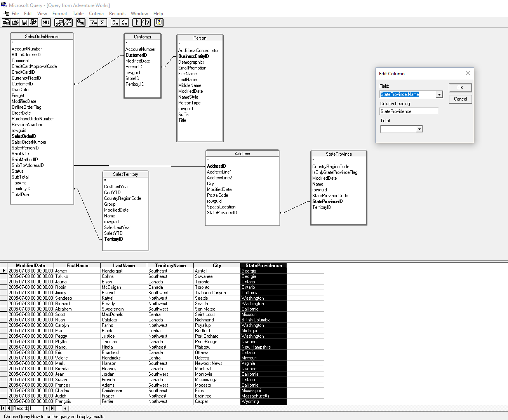
Task: Expand the Field dropdown in Edit Column
Action: (439, 95)
